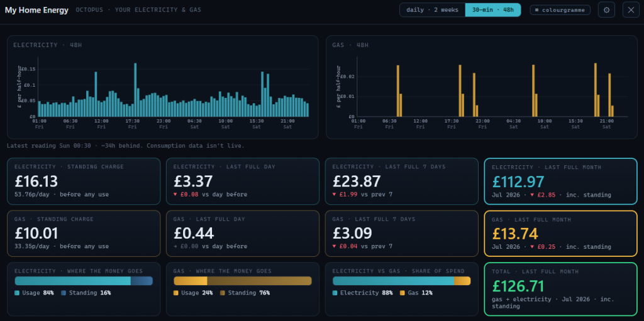Open the Electricity Standing Charge card
Image resolution: width=644 pixels, height=321 pixels.
click(x=84, y=181)
